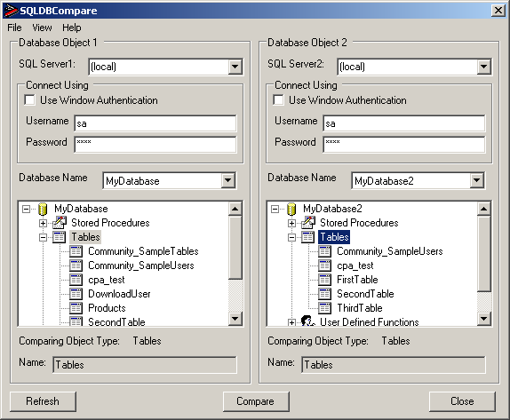Image resolution: width=510 pixels, height=420 pixels.
Task: Select FirstTable in the right tree
Action: tap(357, 280)
